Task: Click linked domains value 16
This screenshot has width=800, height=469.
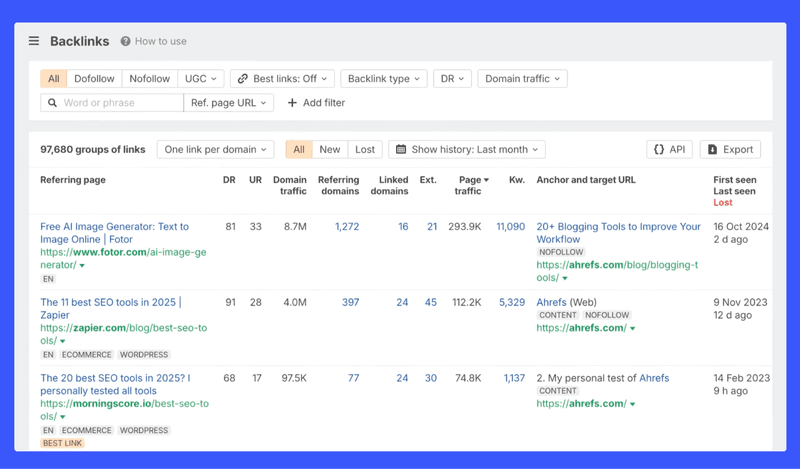Action: [403, 227]
